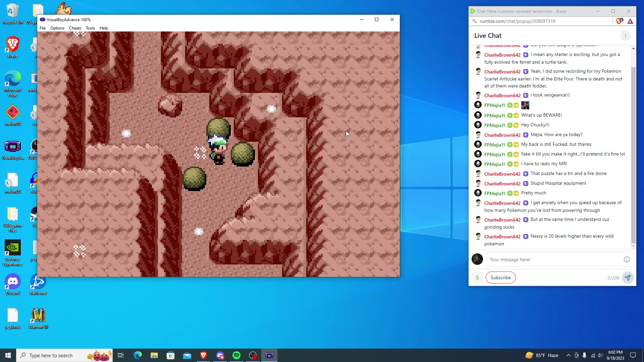Click CharlieBrown642 username on Nessy message
644x362 pixels.
tap(502, 237)
